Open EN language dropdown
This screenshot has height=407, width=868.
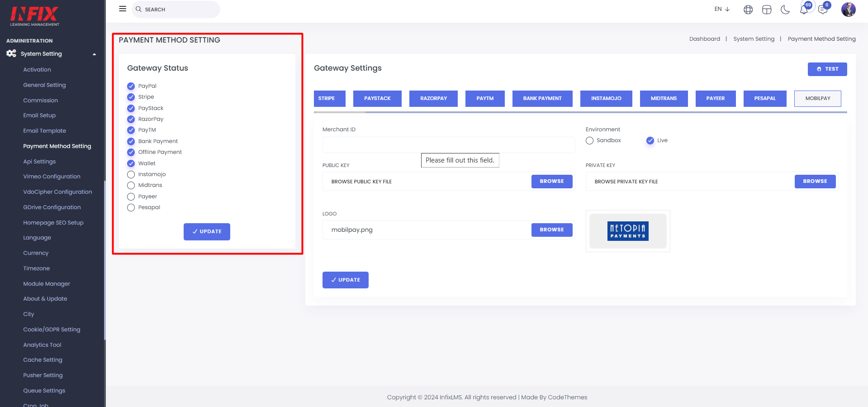point(722,9)
